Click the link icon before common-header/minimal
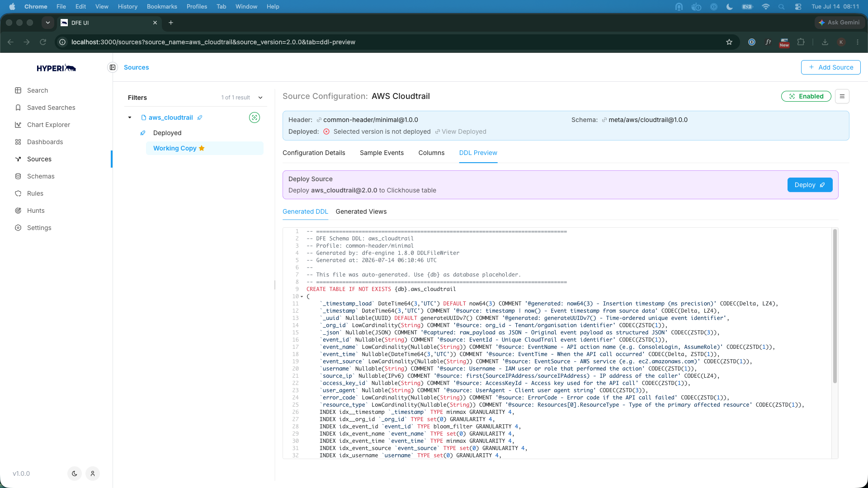The height and width of the screenshot is (488, 868). pos(319,120)
